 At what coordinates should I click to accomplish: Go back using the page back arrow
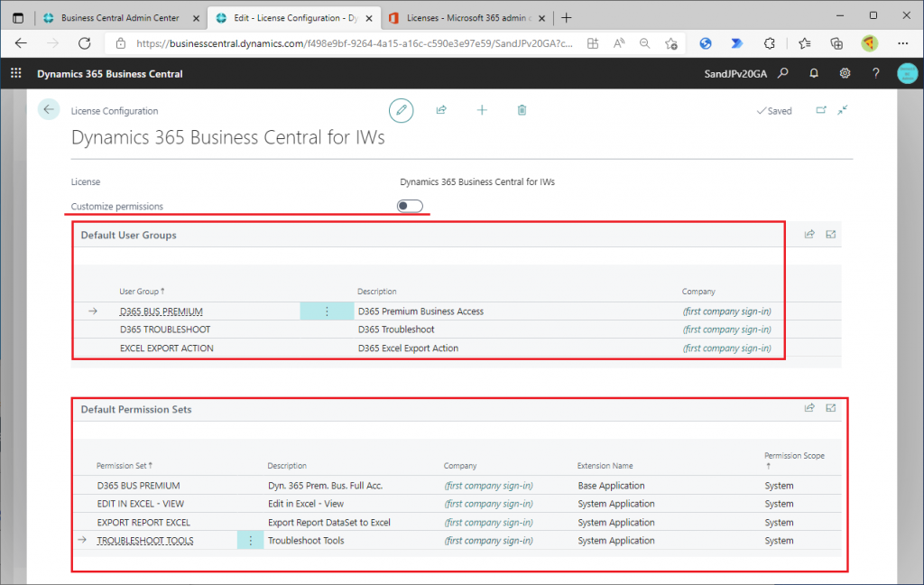click(x=49, y=109)
